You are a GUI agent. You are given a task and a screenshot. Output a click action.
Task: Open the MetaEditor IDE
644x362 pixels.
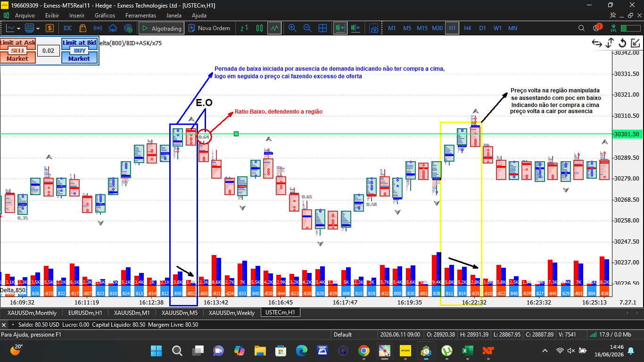(67, 28)
